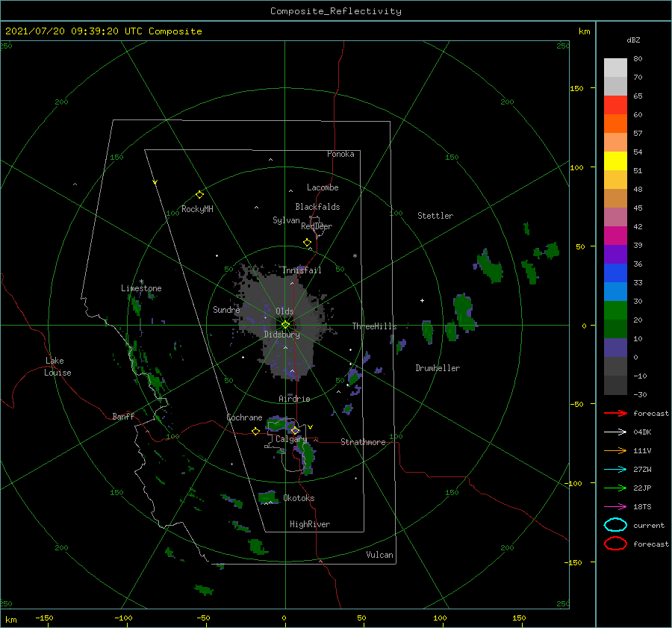Click the Didsbury label
This screenshot has width=672, height=628.
tap(281, 335)
